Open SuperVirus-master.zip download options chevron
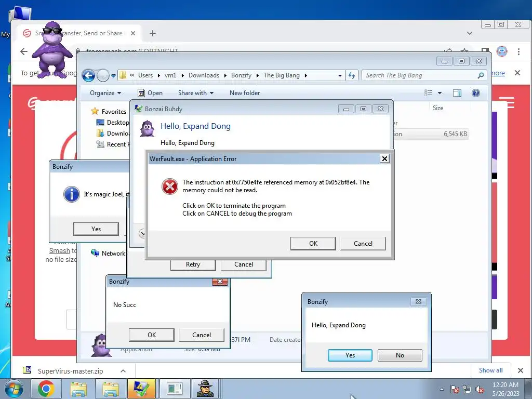532x399 pixels. [x=123, y=371]
